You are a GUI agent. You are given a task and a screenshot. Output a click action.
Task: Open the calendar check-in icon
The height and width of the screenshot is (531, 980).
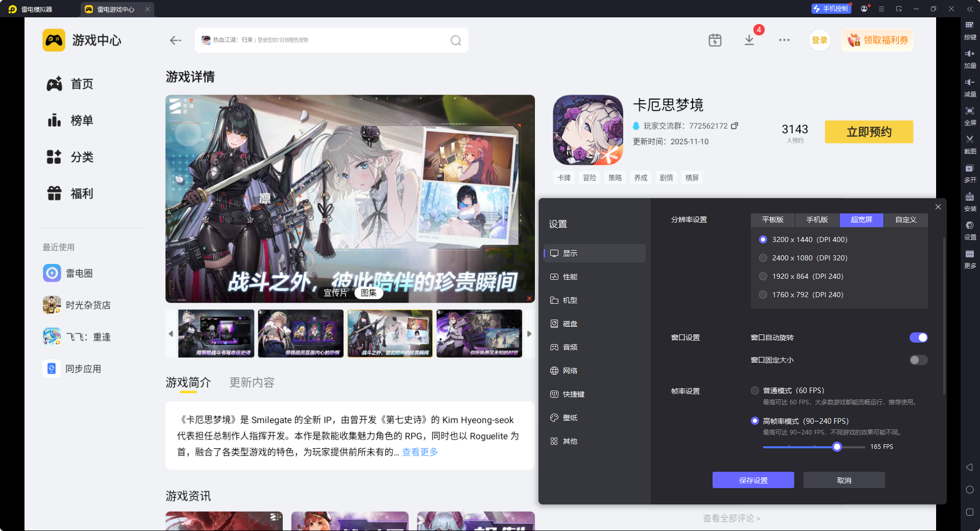pyautogui.click(x=715, y=40)
